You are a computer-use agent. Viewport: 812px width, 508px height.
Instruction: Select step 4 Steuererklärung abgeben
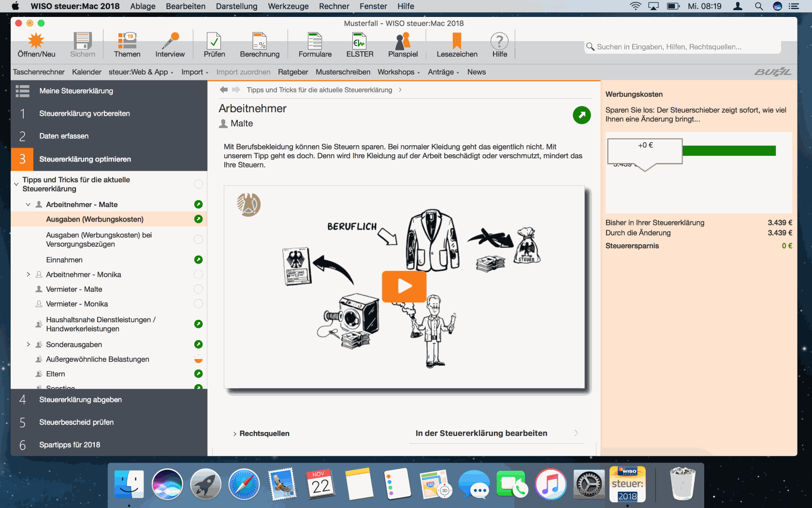coord(80,400)
